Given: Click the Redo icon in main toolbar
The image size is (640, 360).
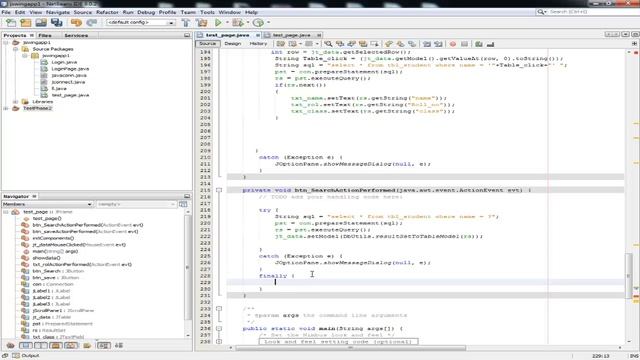Looking at the screenshot, I should pyautogui.click(x=91, y=23).
